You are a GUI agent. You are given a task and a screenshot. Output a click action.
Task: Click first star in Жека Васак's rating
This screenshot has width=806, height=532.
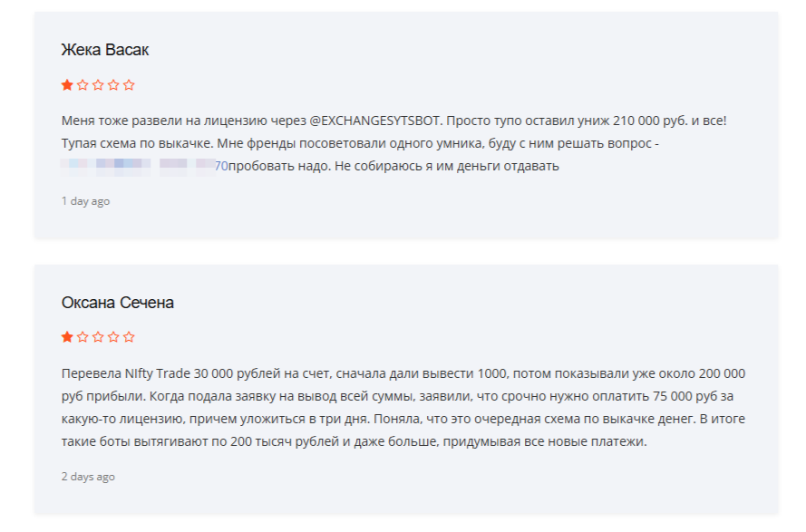click(x=67, y=85)
